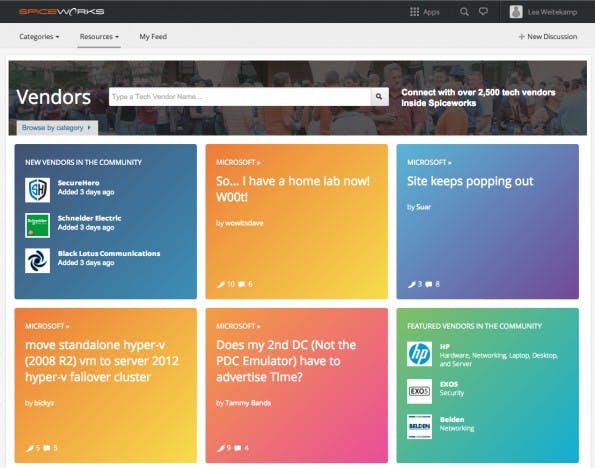Click spice pepper icon on hyper-v card
This screenshot has height=468, width=595.
[30, 448]
